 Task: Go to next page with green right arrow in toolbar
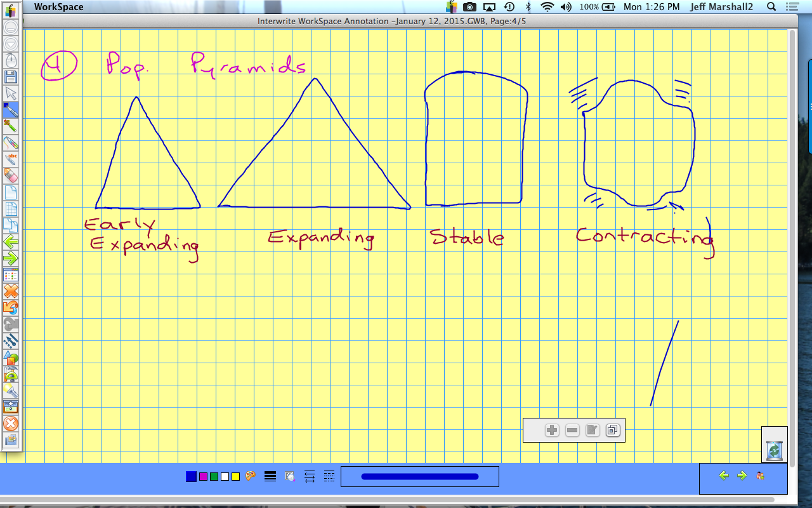[x=11, y=258]
